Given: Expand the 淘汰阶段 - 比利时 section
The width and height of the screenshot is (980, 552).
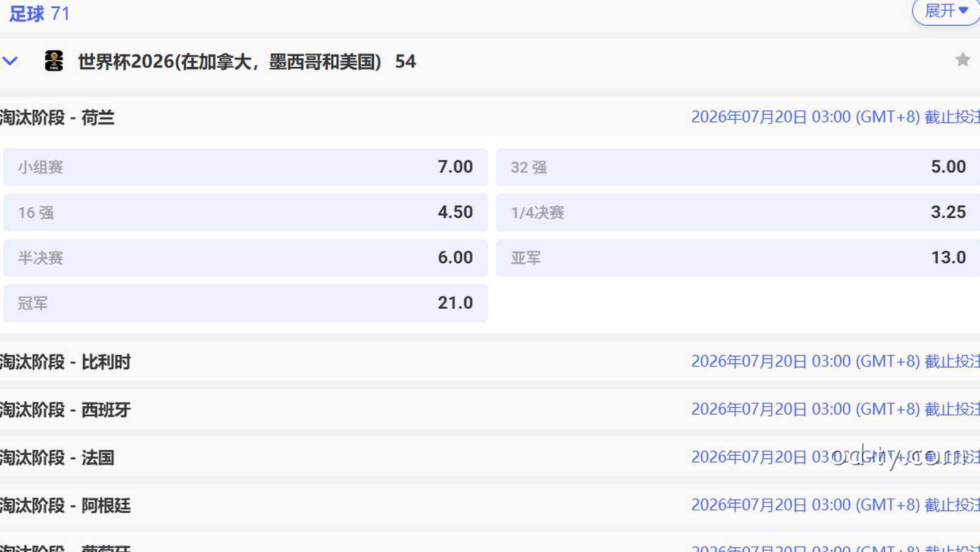Looking at the screenshot, I should coord(66,362).
